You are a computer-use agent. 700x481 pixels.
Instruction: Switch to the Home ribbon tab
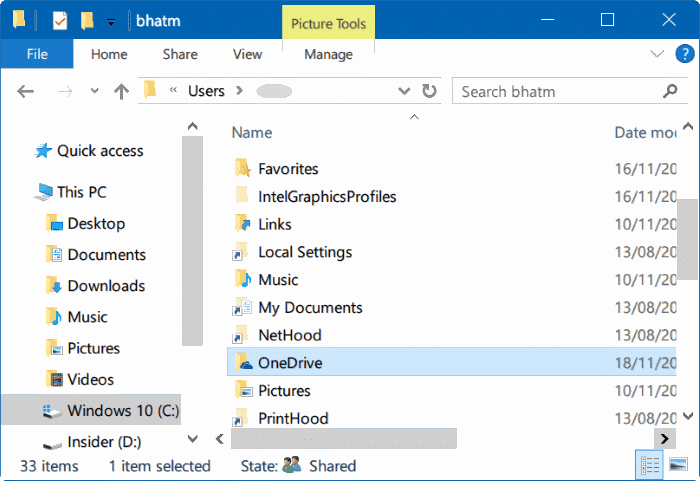[109, 54]
